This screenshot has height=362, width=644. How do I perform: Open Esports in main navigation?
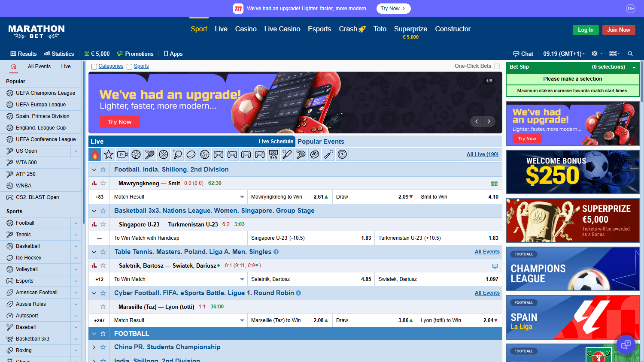point(319,29)
